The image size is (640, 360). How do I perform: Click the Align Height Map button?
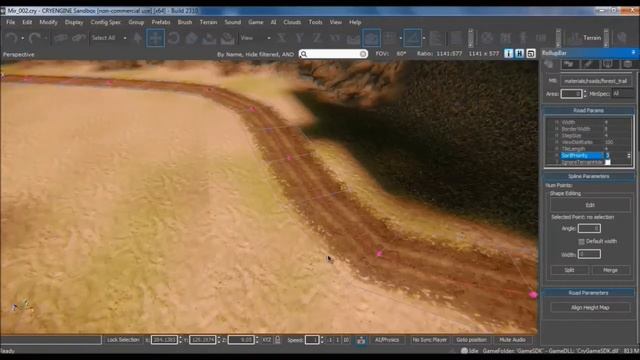tap(590, 307)
